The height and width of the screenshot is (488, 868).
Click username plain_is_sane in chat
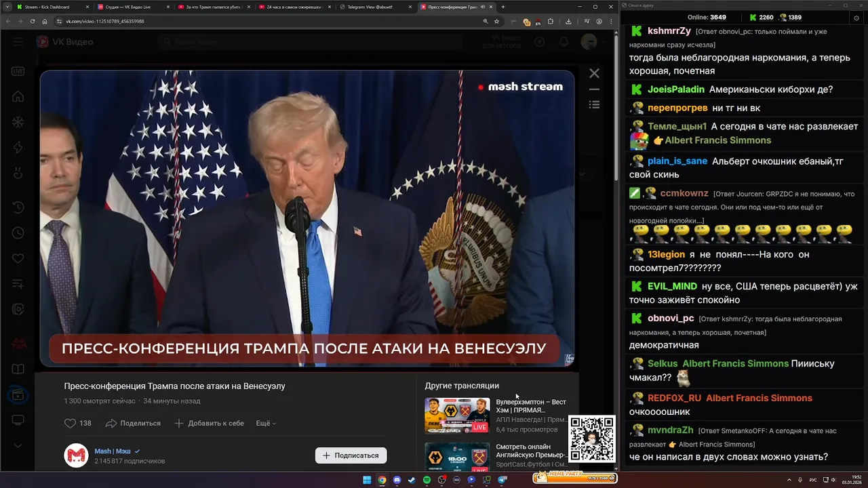[677, 161]
